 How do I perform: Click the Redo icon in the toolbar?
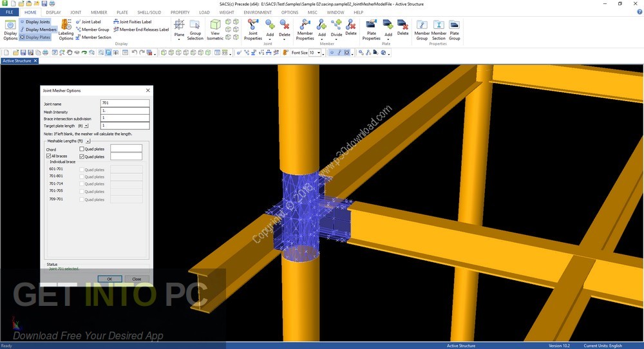(x=142, y=53)
